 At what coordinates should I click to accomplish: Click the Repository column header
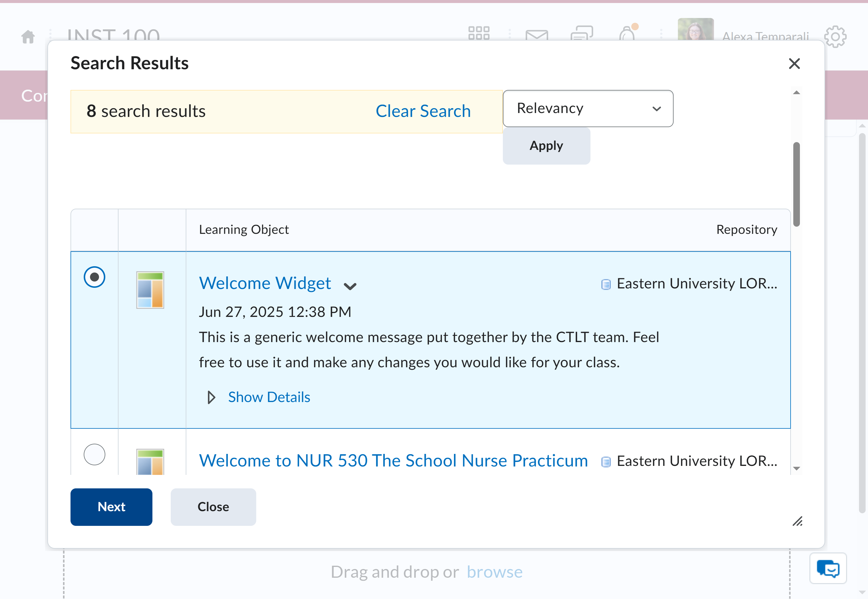[747, 230]
